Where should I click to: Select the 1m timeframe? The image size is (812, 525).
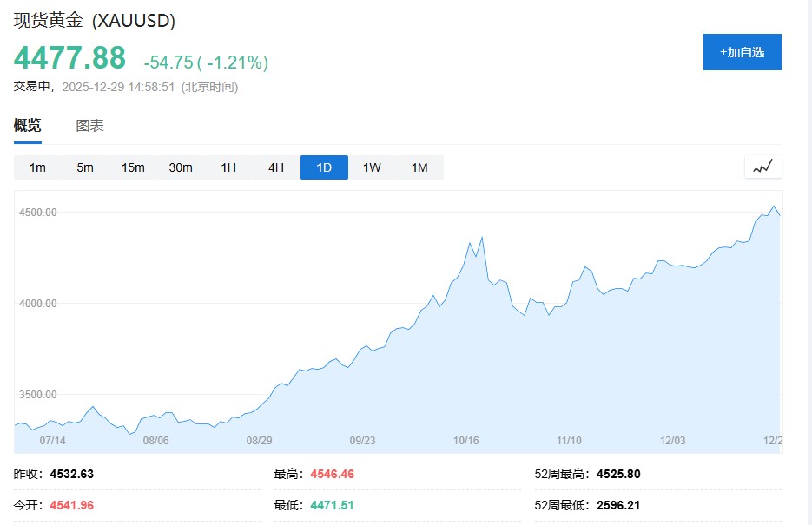click(x=37, y=167)
